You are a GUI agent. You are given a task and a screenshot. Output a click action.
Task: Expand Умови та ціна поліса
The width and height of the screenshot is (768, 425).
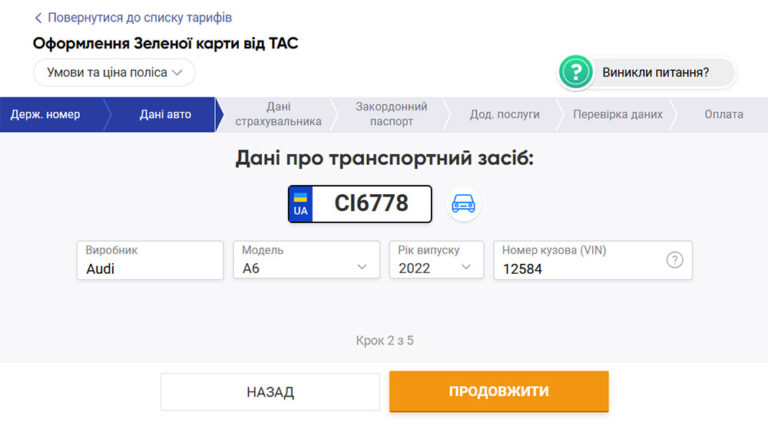point(114,72)
